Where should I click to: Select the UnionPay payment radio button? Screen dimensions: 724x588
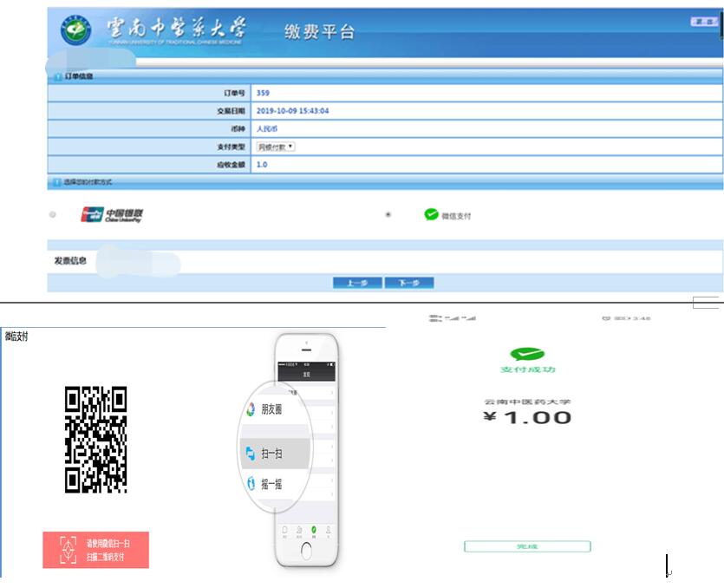pyautogui.click(x=54, y=214)
